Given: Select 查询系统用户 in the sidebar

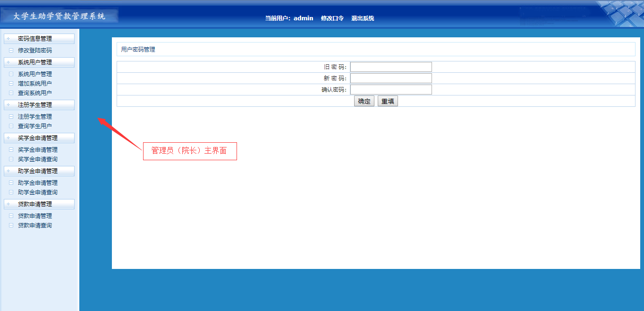Looking at the screenshot, I should pos(35,93).
